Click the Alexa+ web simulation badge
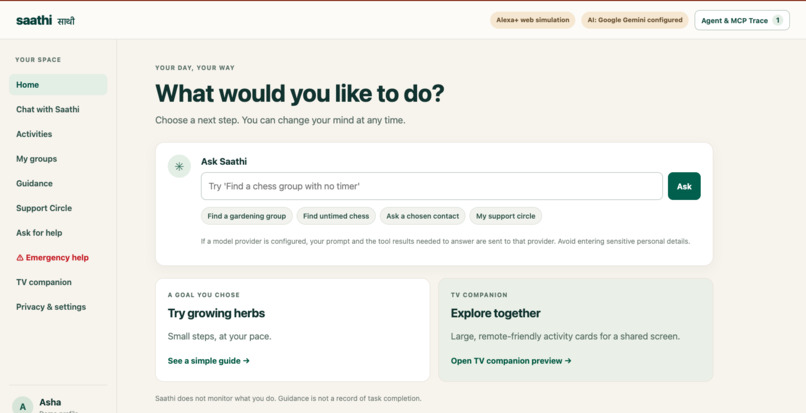 (533, 20)
